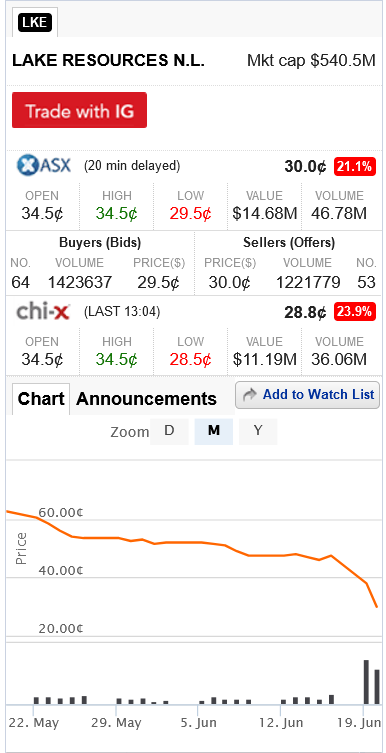Set chart zoom to M (month)

[214, 431]
